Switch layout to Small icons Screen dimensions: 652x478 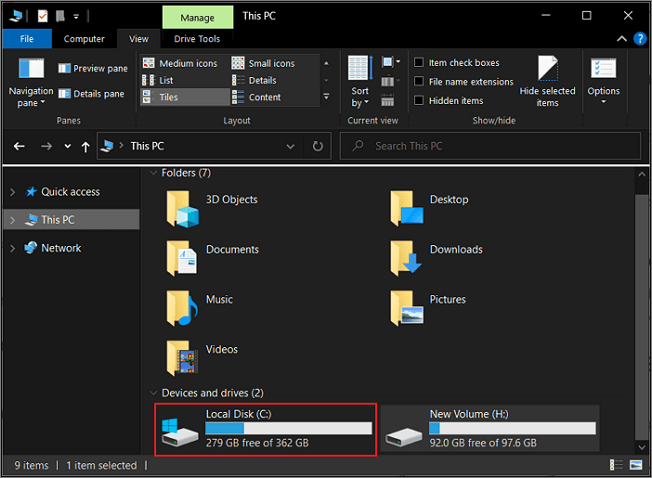click(x=263, y=63)
